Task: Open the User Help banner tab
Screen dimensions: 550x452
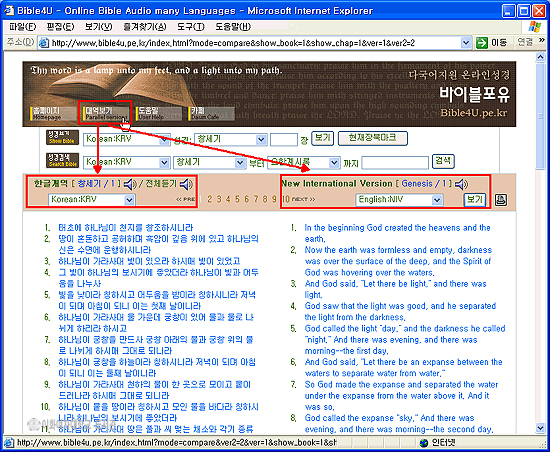Action: [159, 114]
